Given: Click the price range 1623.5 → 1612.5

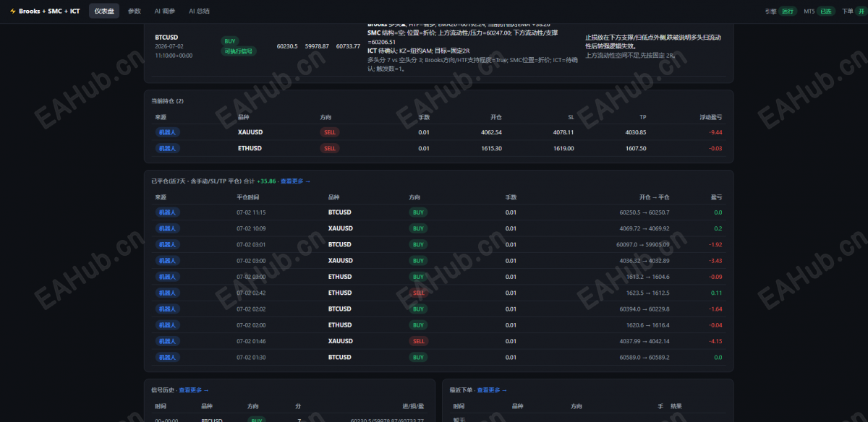Looking at the screenshot, I should tap(648, 293).
